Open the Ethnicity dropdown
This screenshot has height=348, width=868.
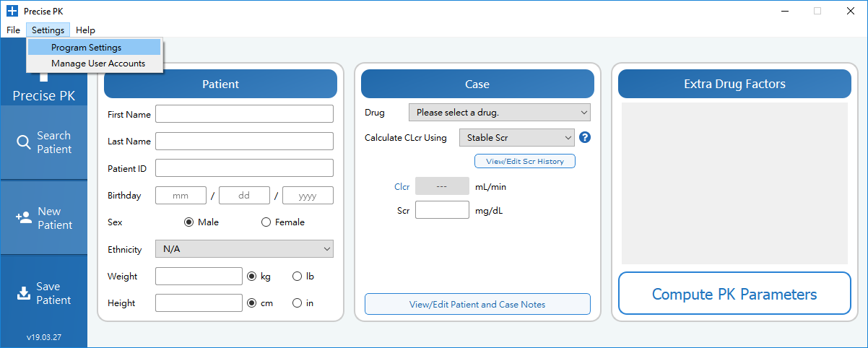coord(244,249)
